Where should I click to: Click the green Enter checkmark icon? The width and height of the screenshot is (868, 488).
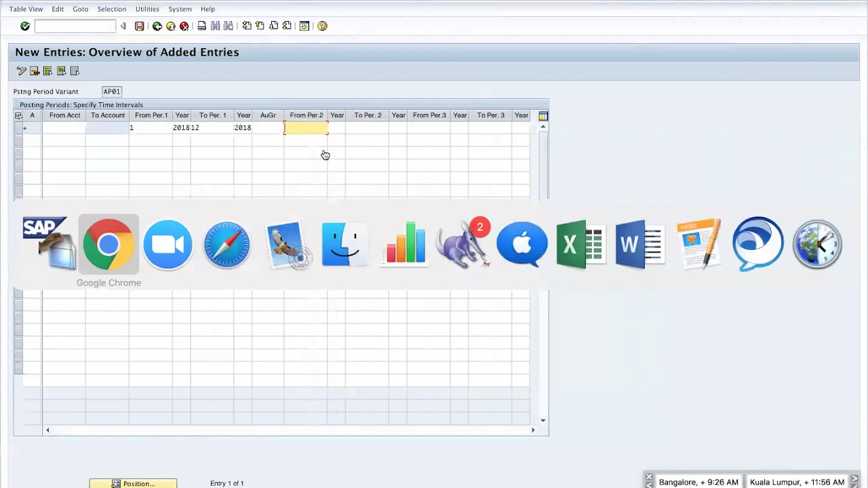click(25, 26)
